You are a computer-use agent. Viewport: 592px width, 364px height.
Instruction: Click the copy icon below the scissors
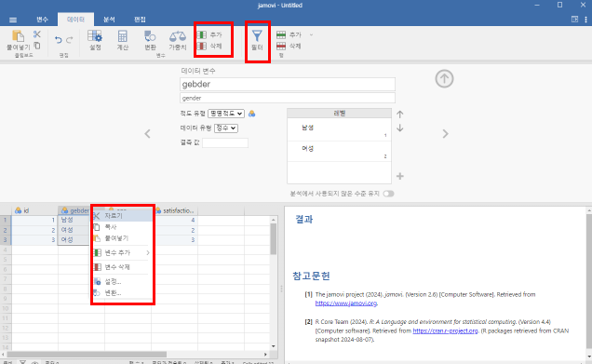point(37,46)
